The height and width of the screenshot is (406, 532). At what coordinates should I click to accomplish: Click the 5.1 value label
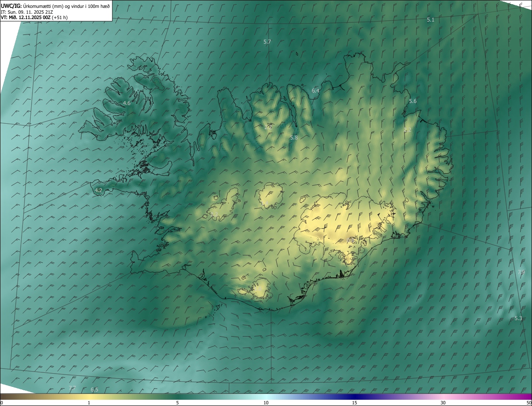(x=431, y=20)
